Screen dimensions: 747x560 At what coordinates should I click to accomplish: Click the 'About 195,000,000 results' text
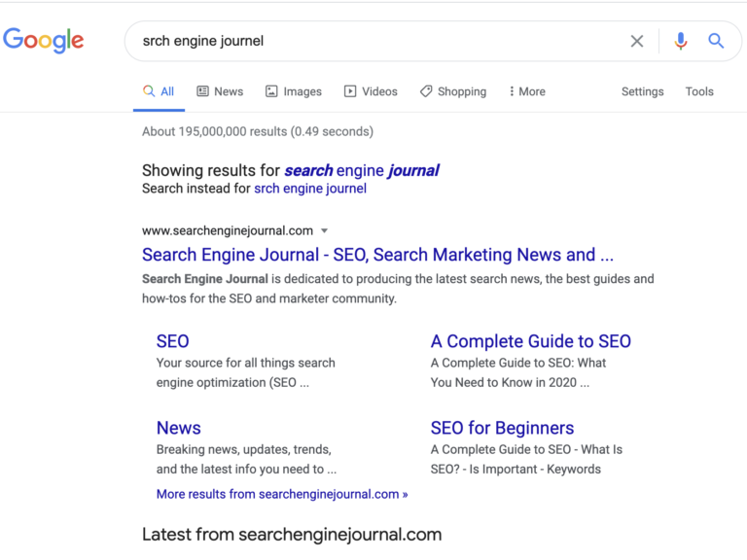(258, 131)
